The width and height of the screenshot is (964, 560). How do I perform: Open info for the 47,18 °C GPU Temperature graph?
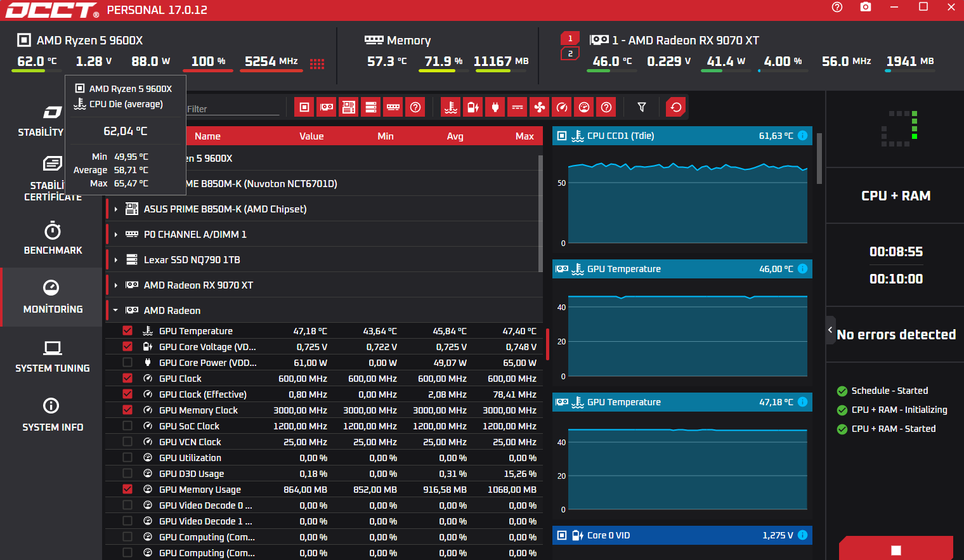[802, 402]
